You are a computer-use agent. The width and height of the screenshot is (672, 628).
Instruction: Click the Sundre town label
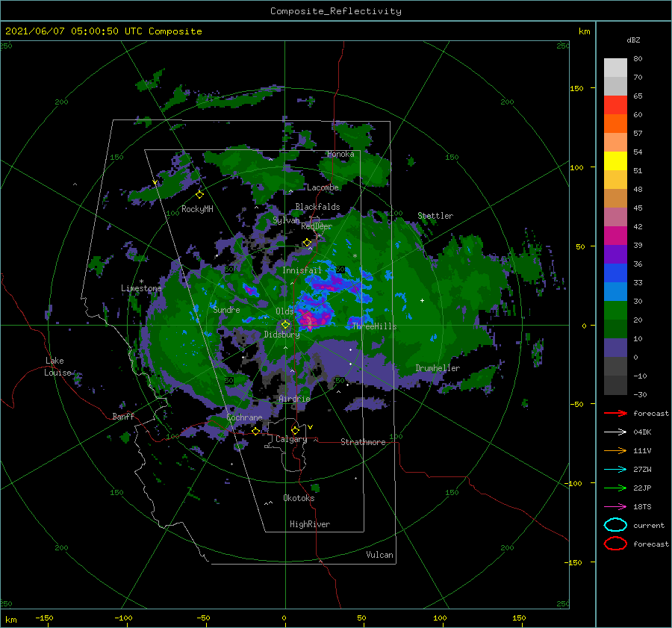coord(226,309)
